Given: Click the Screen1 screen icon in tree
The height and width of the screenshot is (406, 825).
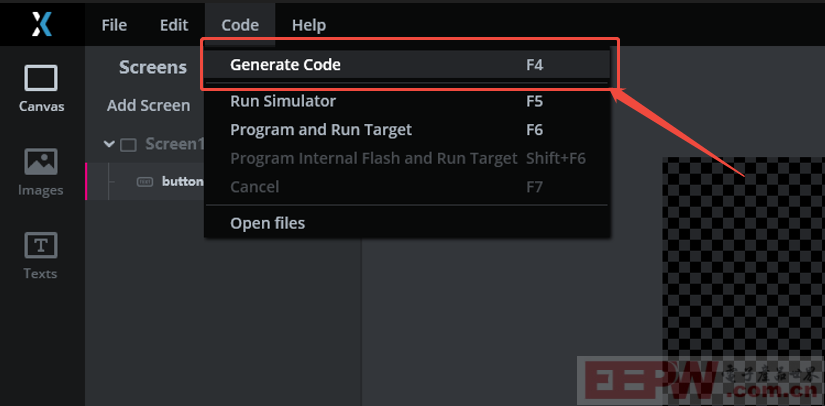Looking at the screenshot, I should pos(128,145).
